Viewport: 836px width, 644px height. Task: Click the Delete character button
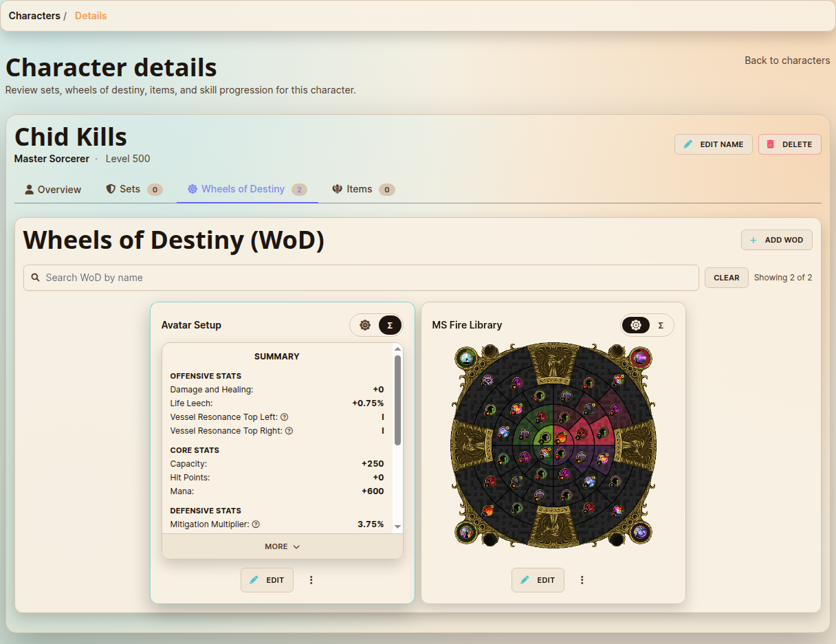[790, 144]
